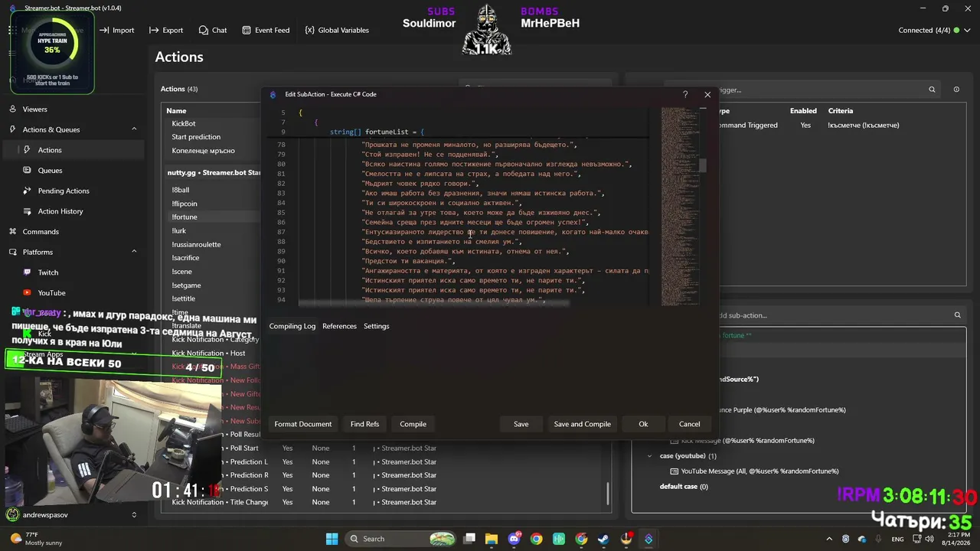Select the default case (0) sub-action

coord(684,487)
